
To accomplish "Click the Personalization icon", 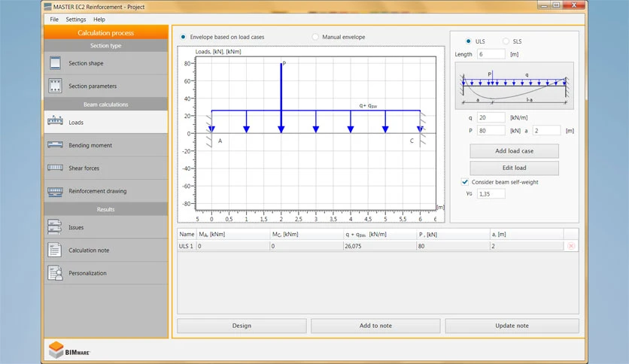I will coord(55,272).
